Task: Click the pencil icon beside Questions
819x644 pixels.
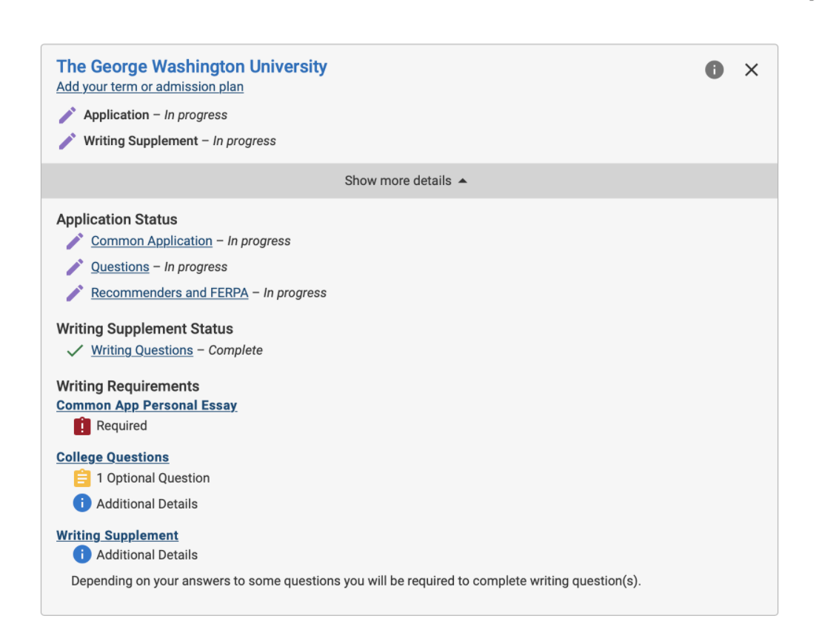Action: 74,266
